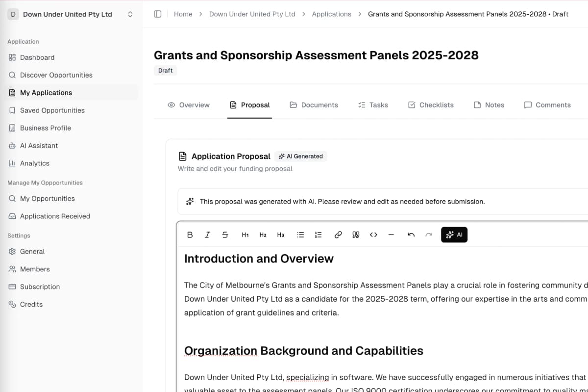
Task: Apply Heading 2 style
Action: [263, 235]
